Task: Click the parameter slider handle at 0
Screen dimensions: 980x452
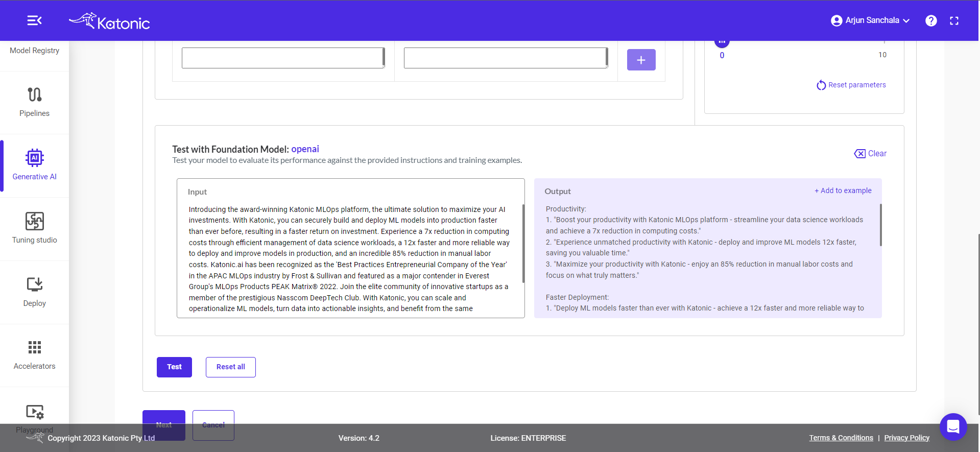Action: [x=722, y=41]
